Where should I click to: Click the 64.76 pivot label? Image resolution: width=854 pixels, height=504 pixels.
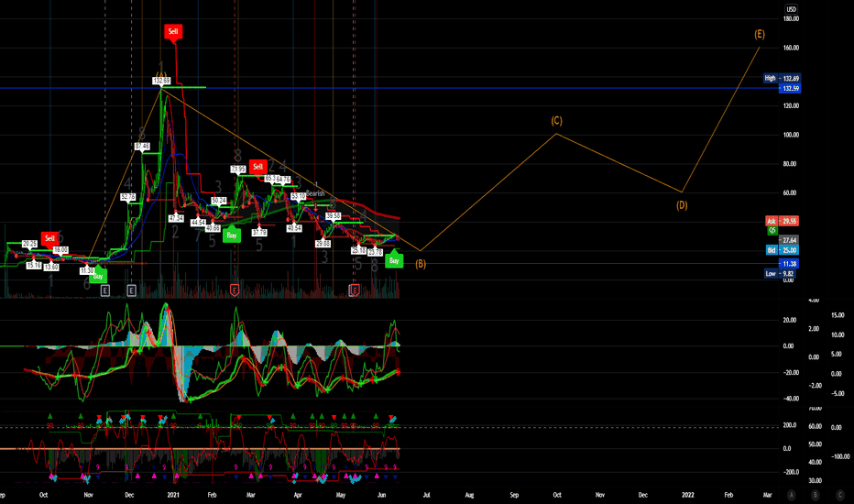[282, 180]
